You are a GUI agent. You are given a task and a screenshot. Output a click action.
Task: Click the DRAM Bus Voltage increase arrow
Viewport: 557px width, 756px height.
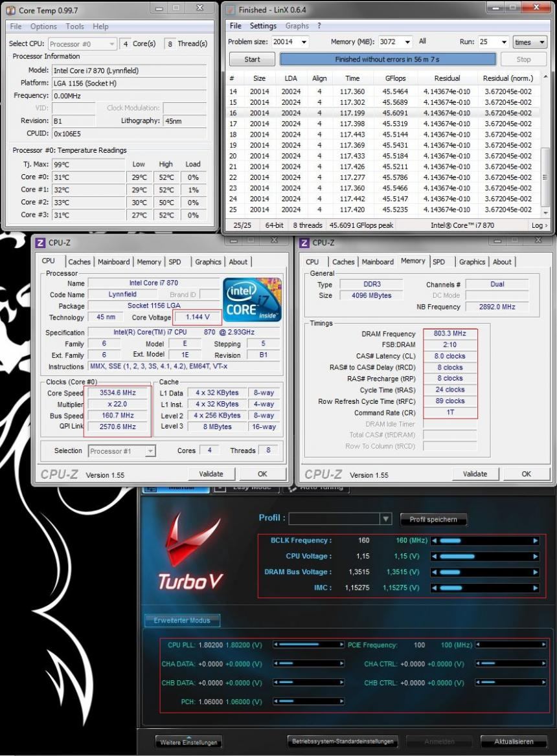pos(535,572)
